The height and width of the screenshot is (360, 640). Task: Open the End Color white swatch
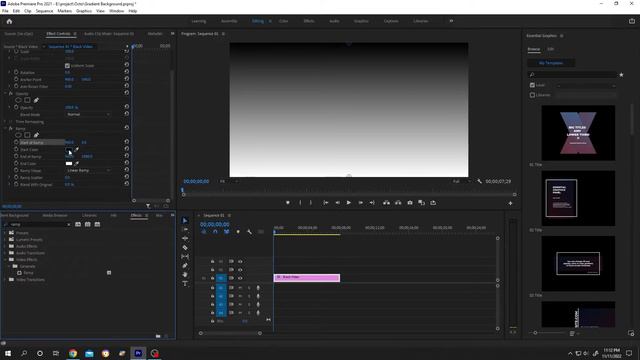point(69,163)
